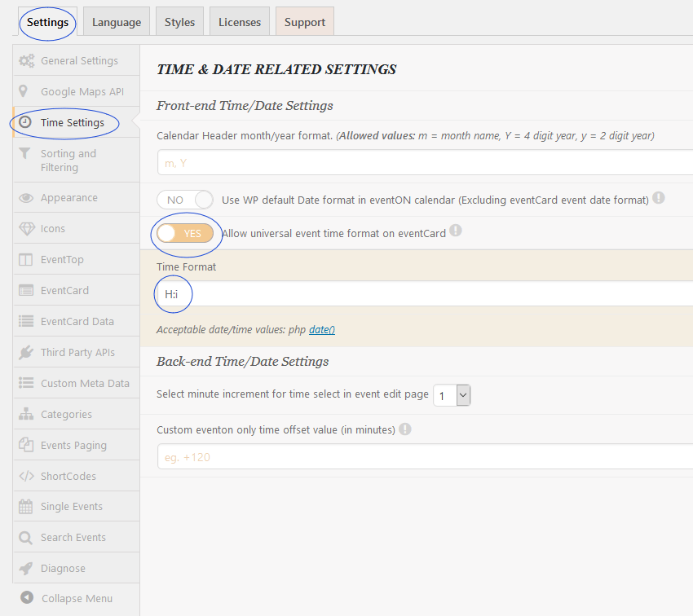This screenshot has height=616, width=693.
Task: Open the Styles tab
Action: coord(179,22)
